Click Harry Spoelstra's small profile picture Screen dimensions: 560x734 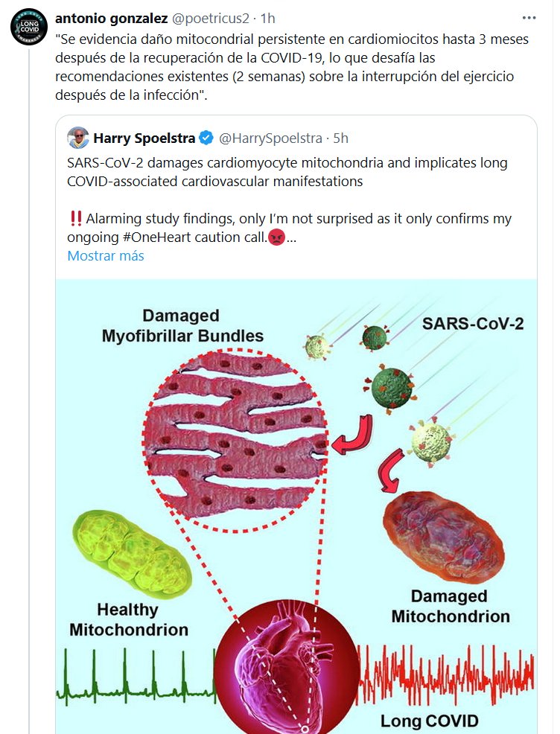click(x=78, y=138)
